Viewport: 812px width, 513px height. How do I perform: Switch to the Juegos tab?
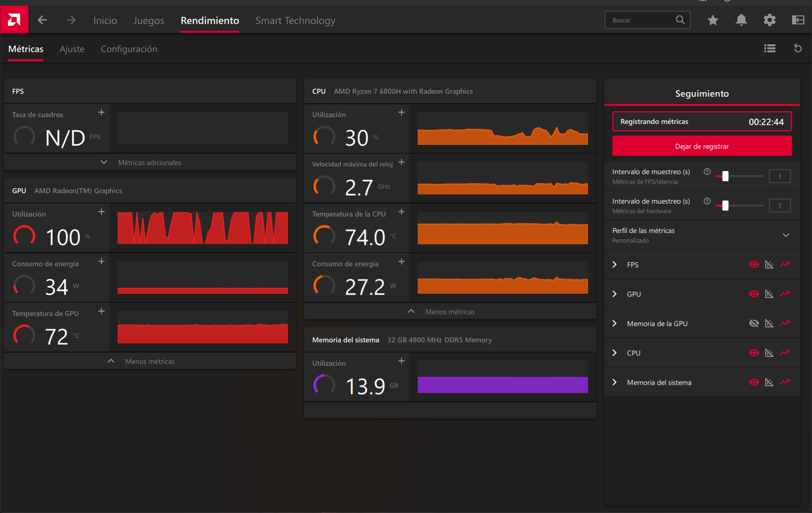pos(149,21)
